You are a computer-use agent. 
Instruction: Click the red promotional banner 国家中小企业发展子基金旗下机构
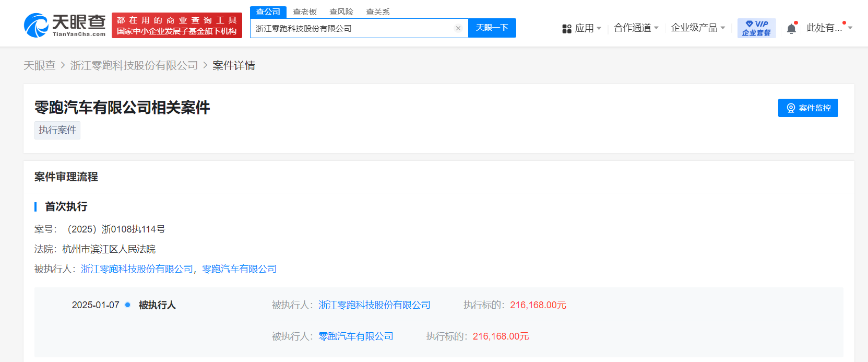click(177, 26)
